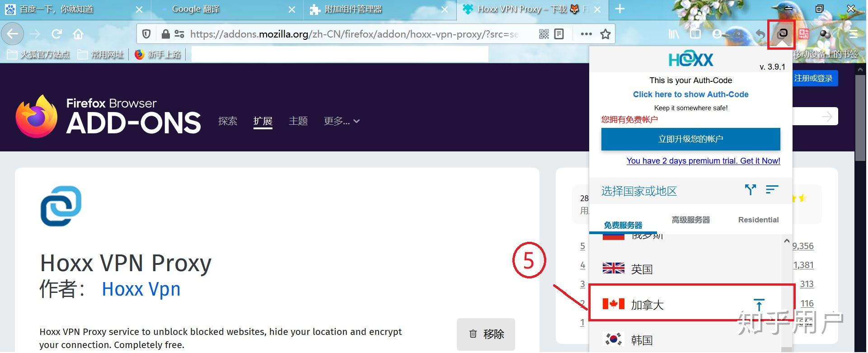Image resolution: width=868 pixels, height=353 pixels.
Task: Toggle reader view icon in address bar
Action: (x=559, y=34)
